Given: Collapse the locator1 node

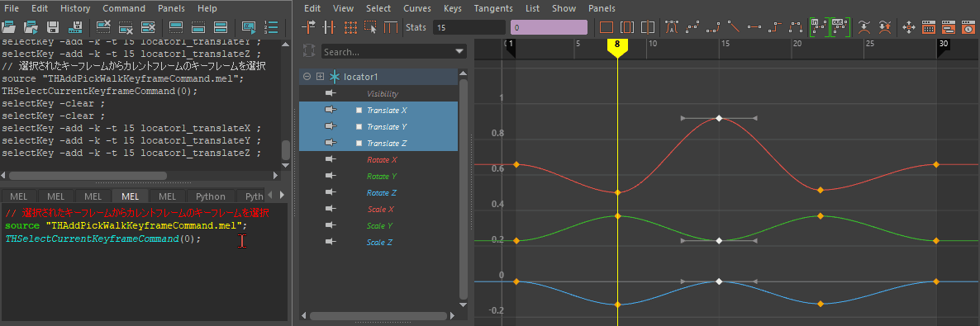Looking at the screenshot, I should (x=307, y=76).
